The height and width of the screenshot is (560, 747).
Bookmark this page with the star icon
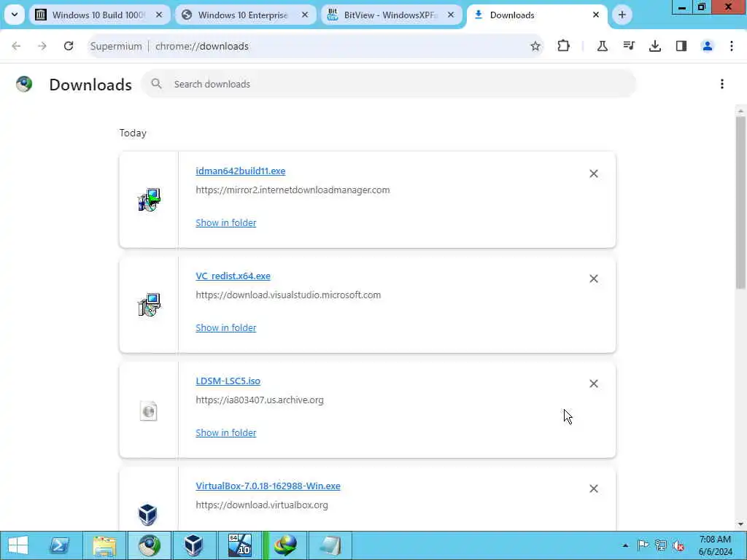pos(535,46)
